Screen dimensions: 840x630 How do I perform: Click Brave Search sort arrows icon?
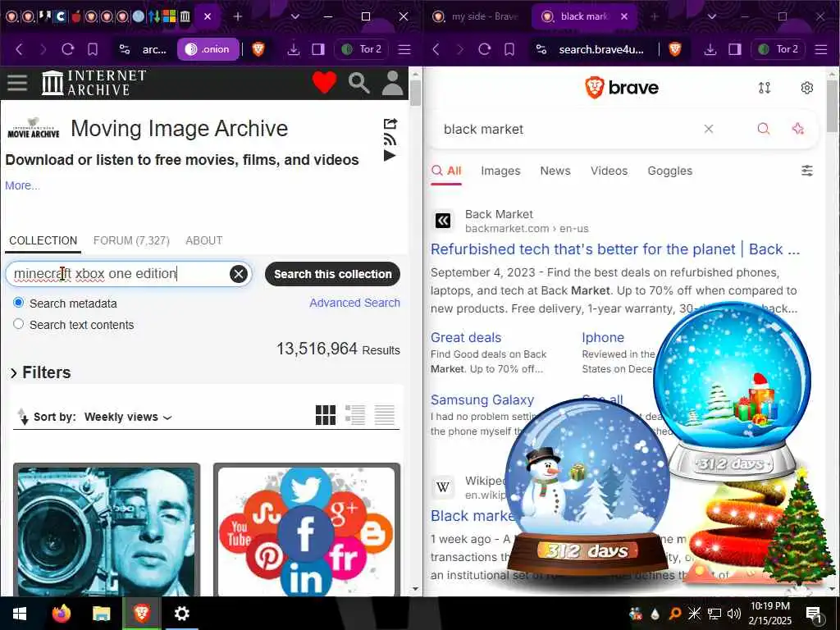(765, 88)
